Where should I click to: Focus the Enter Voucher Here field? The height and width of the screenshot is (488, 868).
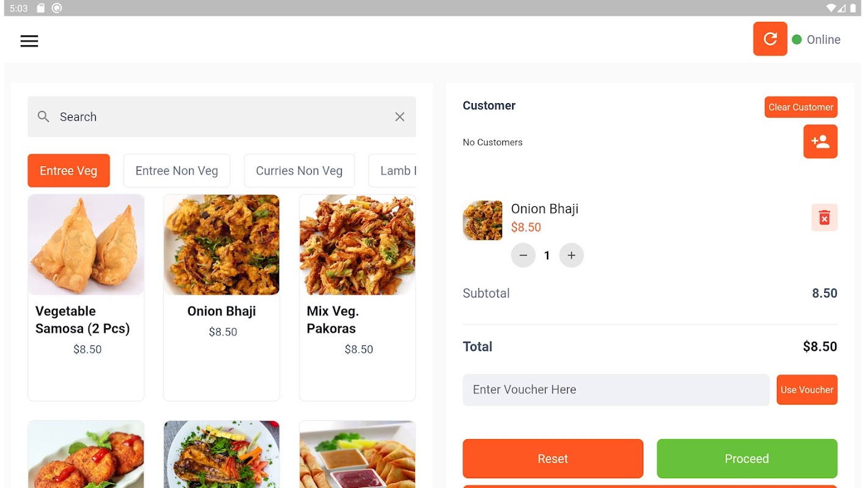coord(615,390)
